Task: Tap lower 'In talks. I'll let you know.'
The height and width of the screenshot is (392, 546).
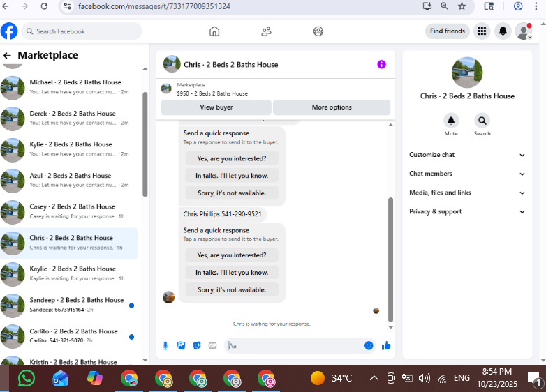Action: (232, 272)
